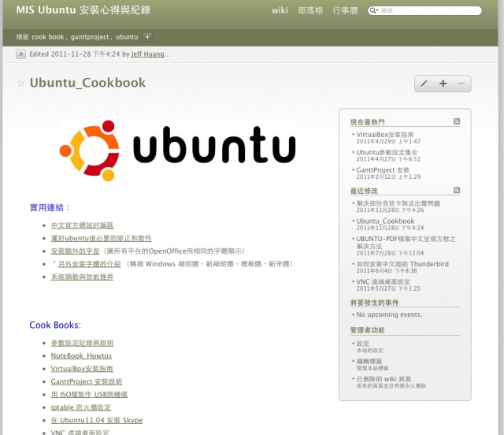Image resolution: width=504 pixels, height=435 pixels.
Task: Open the search magnifier dropdown
Action: tap(374, 10)
